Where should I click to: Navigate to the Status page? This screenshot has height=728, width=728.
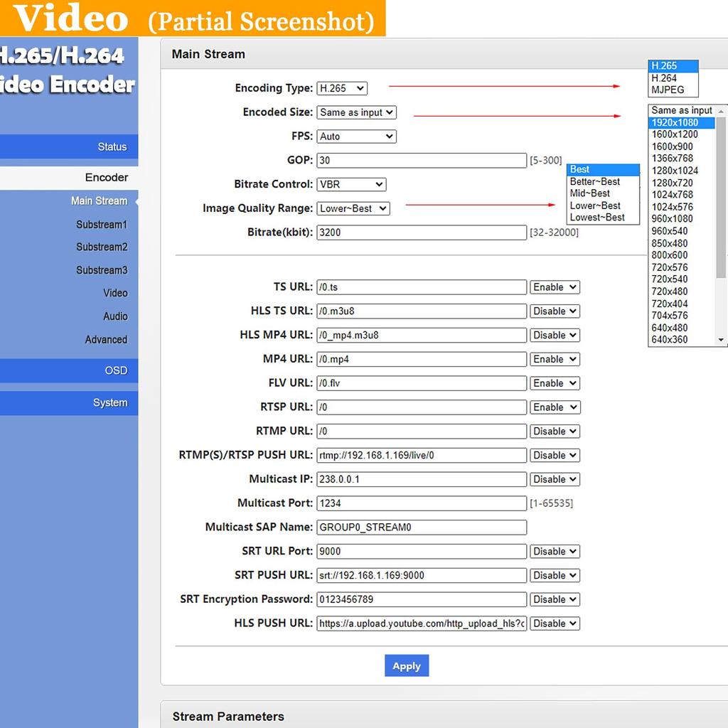(114, 146)
